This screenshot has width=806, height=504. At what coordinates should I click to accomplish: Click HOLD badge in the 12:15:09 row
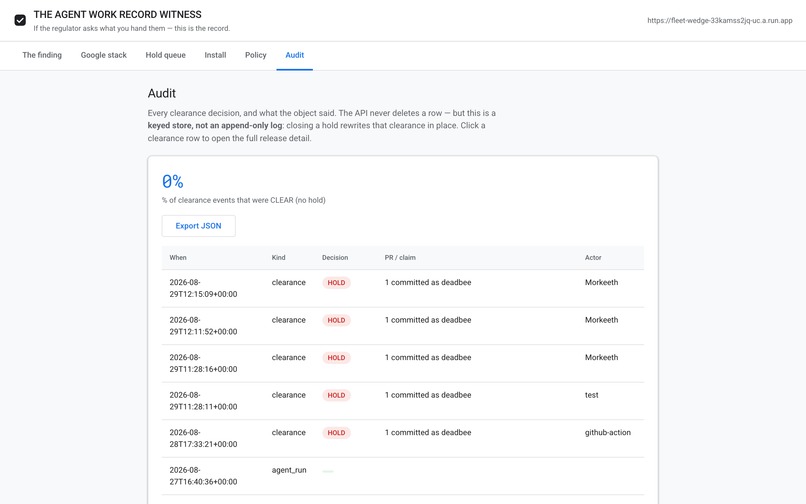pyautogui.click(x=336, y=283)
